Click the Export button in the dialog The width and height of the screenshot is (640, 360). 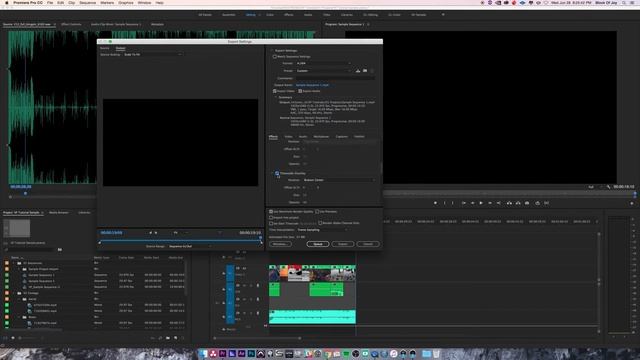pyautogui.click(x=343, y=244)
